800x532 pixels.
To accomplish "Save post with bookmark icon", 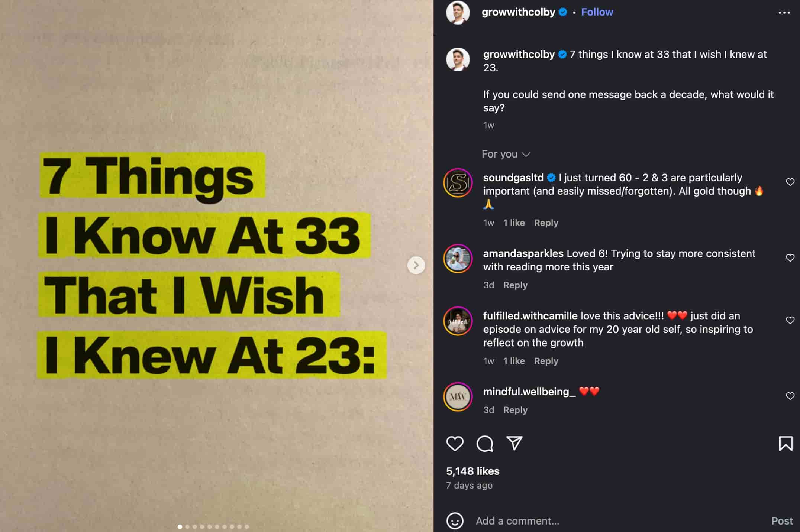I will click(786, 444).
